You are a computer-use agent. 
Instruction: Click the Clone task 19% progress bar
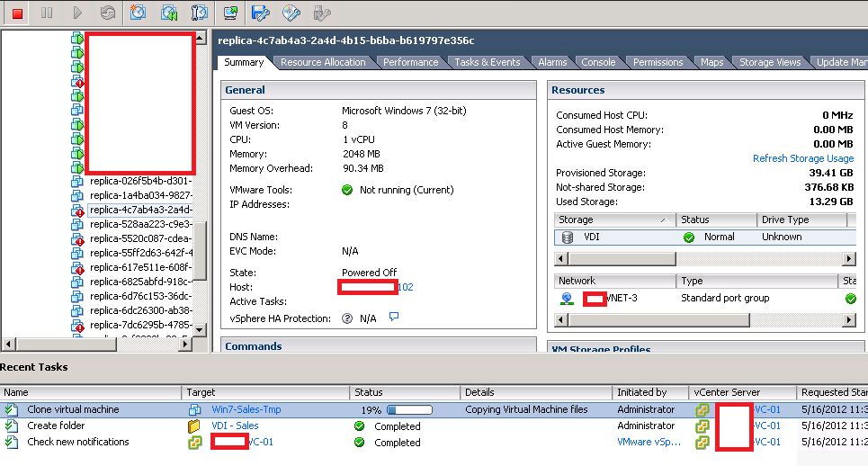(409, 410)
